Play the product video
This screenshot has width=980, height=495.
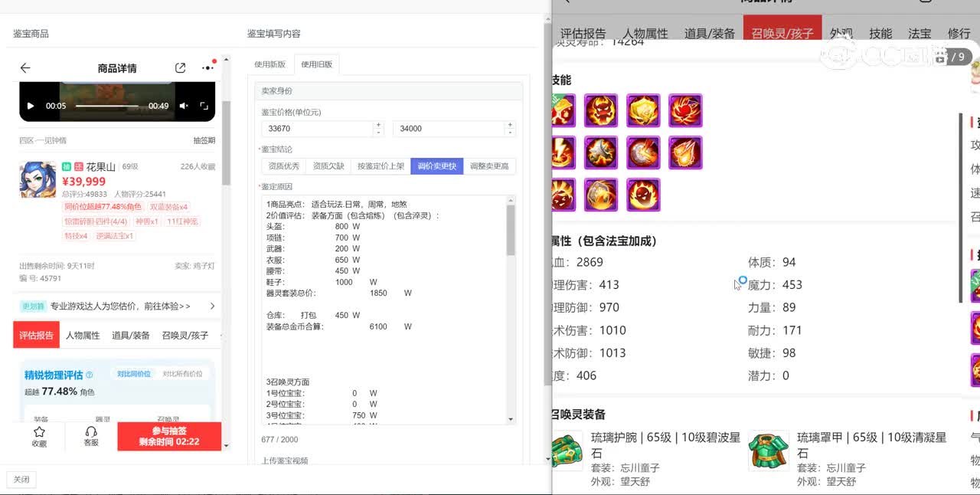[x=31, y=106]
